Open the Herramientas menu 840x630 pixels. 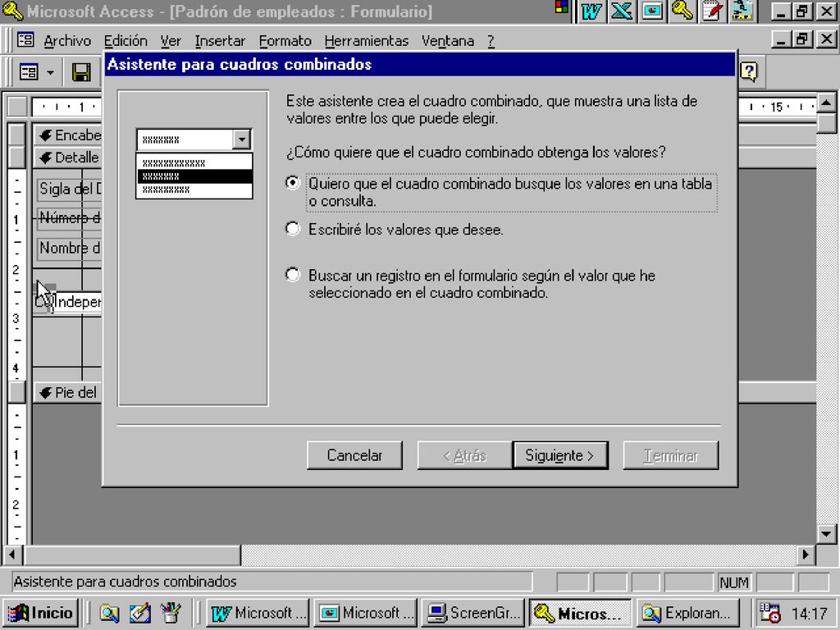pos(367,41)
